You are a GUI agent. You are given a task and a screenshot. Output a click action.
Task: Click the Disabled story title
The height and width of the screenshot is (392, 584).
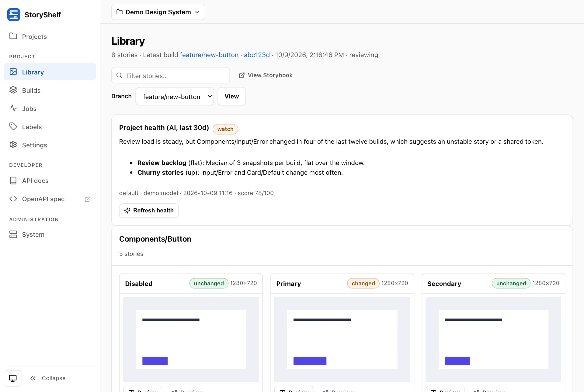pos(139,284)
